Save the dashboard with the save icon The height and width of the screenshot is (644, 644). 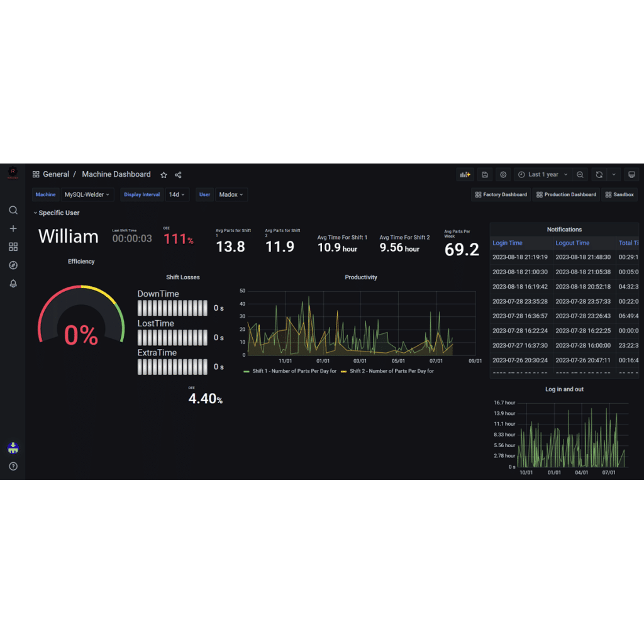pos(485,175)
